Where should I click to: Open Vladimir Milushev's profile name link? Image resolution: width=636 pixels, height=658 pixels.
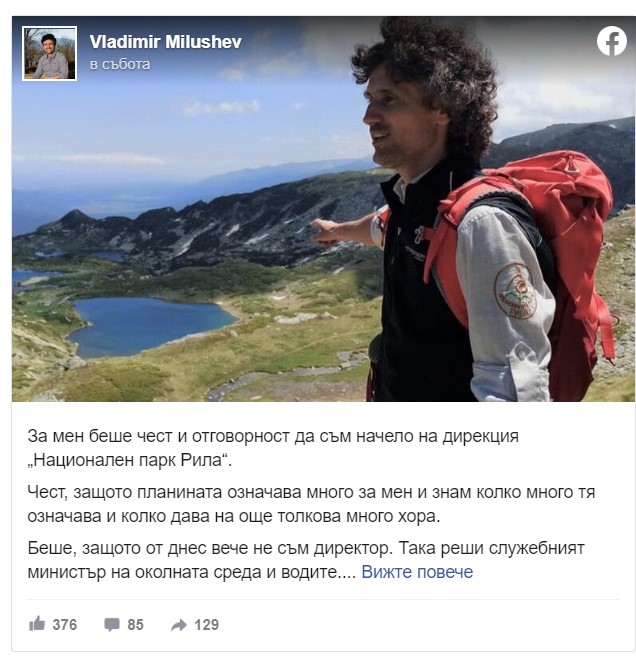[165, 42]
